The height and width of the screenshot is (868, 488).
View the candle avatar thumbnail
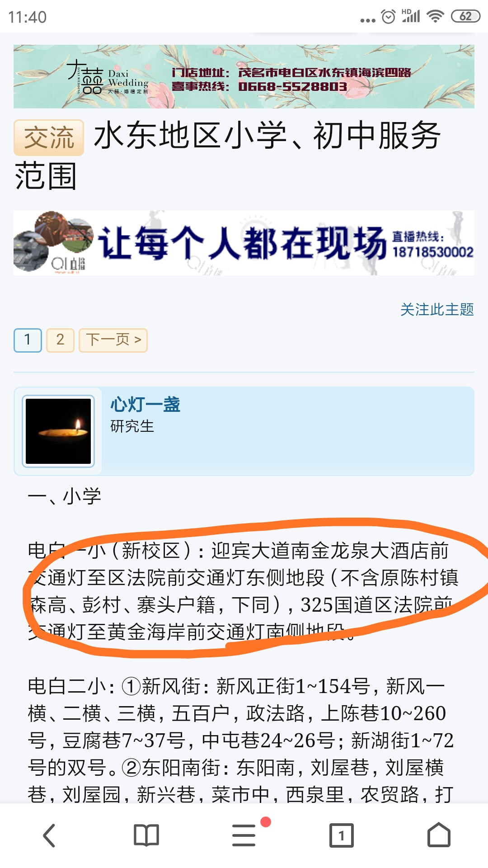58,431
